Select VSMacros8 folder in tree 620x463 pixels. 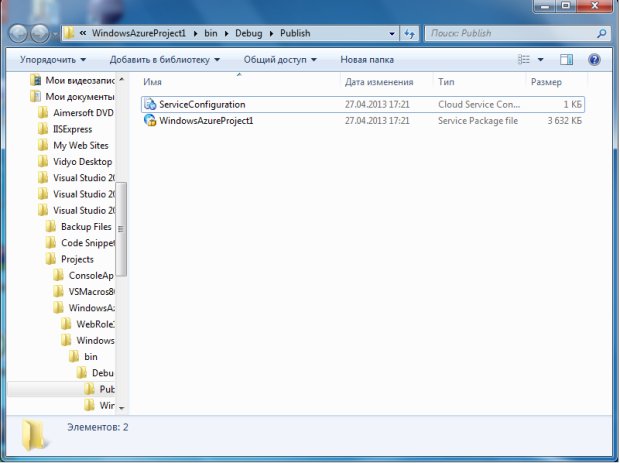[92, 291]
